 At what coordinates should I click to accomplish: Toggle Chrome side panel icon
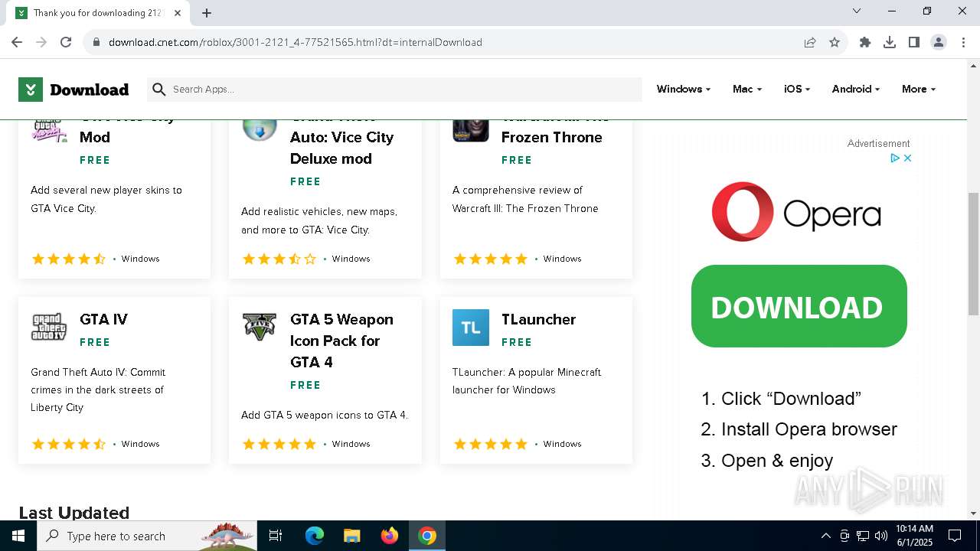click(x=914, y=42)
